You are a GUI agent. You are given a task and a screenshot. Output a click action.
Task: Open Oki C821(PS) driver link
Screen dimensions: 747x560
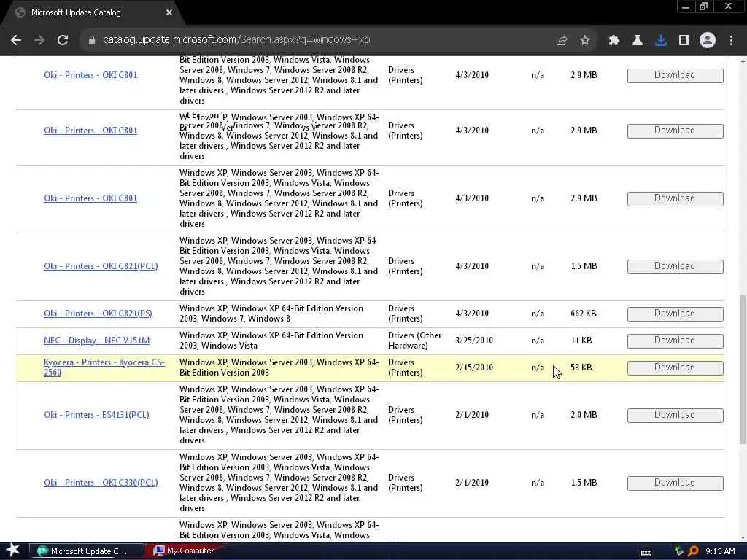tap(98, 314)
